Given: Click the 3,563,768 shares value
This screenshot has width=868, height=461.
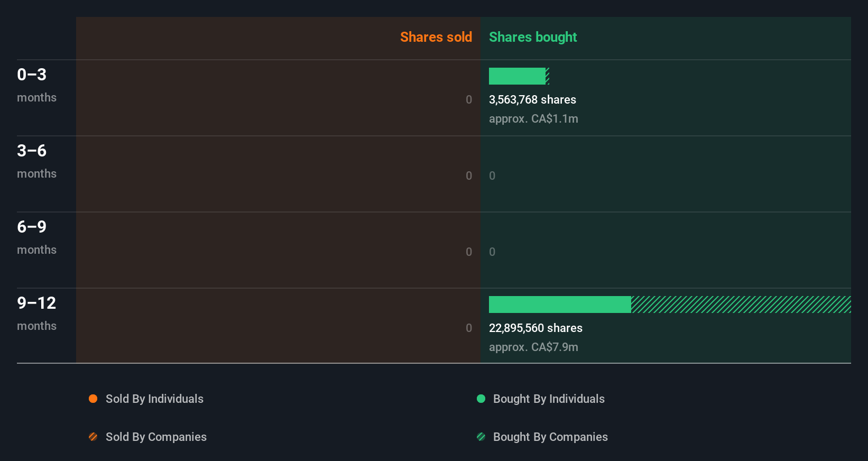Looking at the screenshot, I should click(532, 100).
